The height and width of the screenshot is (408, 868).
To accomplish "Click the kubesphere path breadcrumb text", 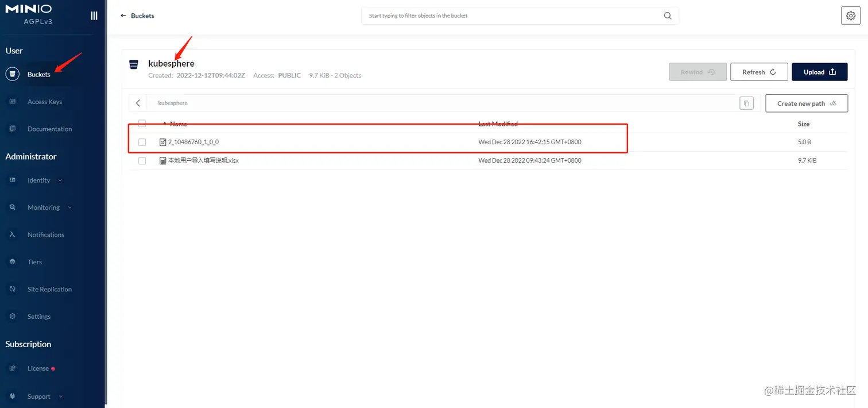I will click(173, 103).
